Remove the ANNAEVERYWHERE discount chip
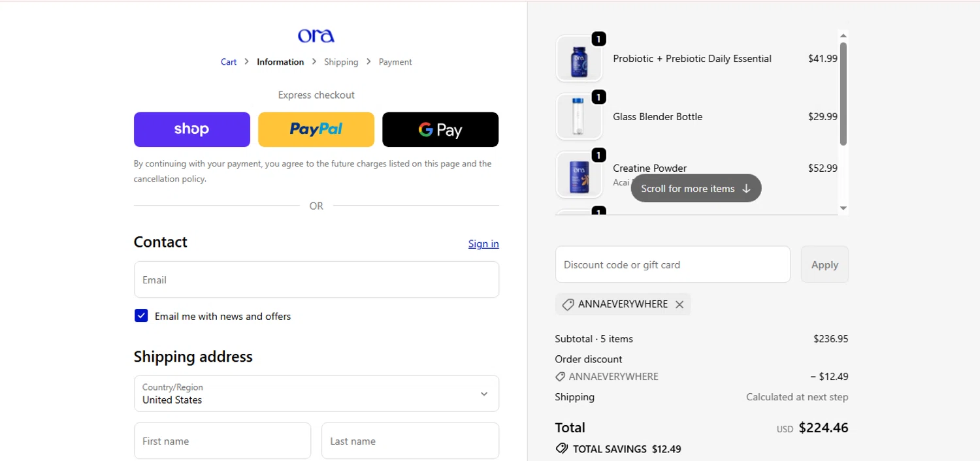The width and height of the screenshot is (980, 461). 679,304
